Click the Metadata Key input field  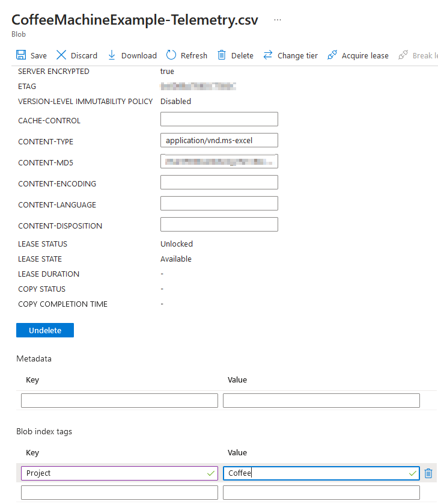pyautogui.click(x=119, y=401)
